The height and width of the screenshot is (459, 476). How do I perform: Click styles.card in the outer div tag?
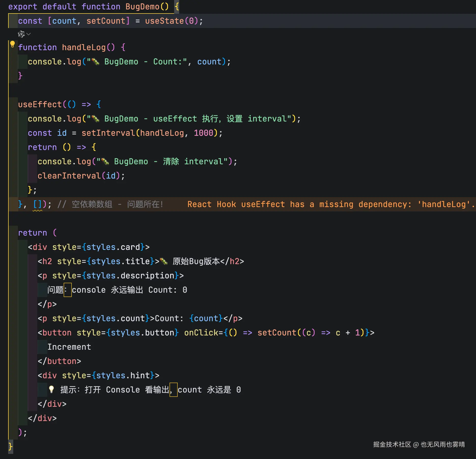(x=113, y=247)
